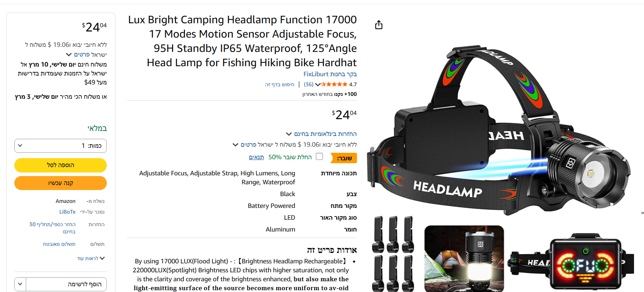The image size is (644, 292).
Task: Expand the see more chevron in buy box
Action: 102,258
